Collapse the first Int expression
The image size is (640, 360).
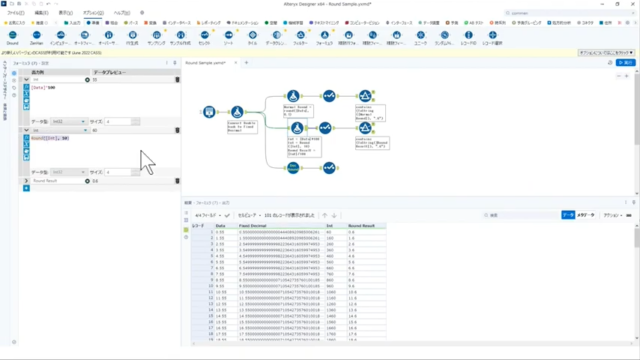[x=26, y=80]
